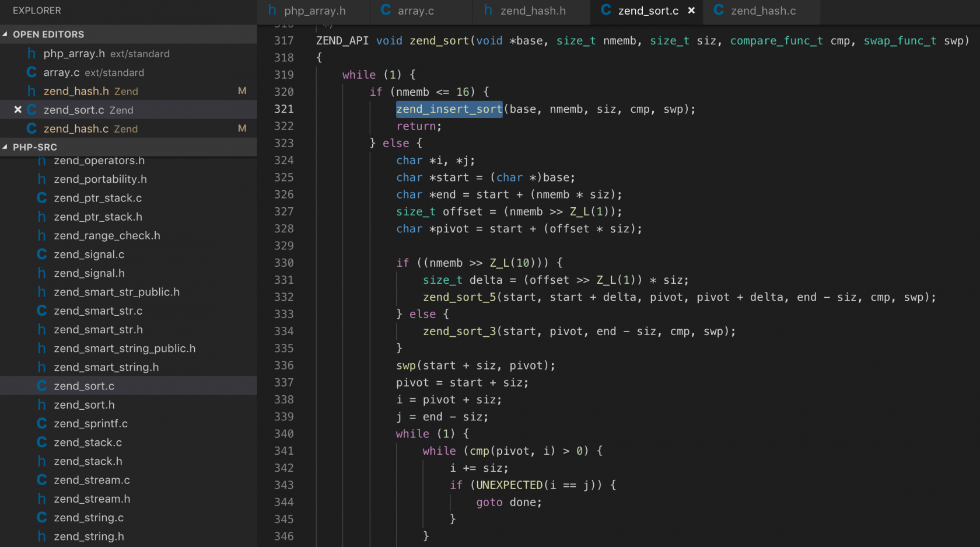Viewport: 980px width, 547px height.
Task: Click line number 330 in gutter
Action: (284, 263)
